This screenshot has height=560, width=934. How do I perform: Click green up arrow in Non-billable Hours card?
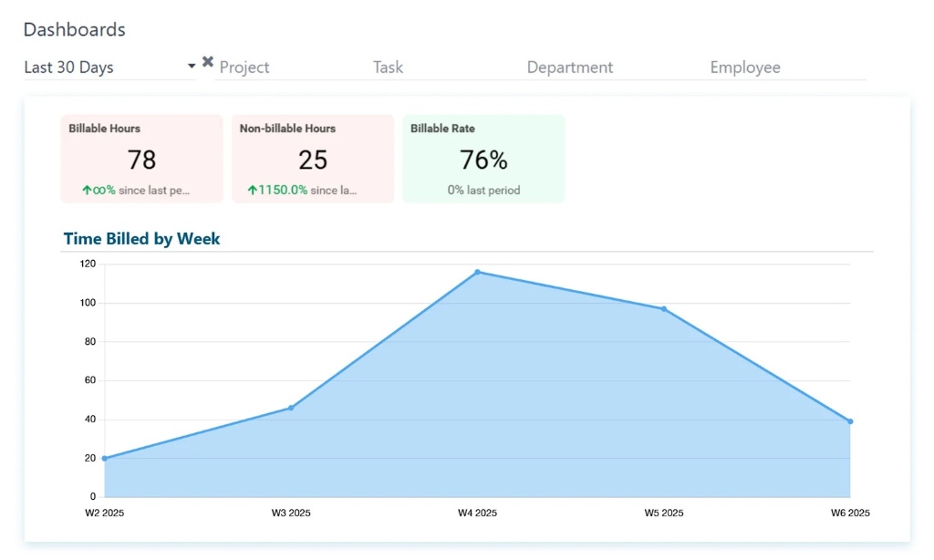(x=253, y=191)
